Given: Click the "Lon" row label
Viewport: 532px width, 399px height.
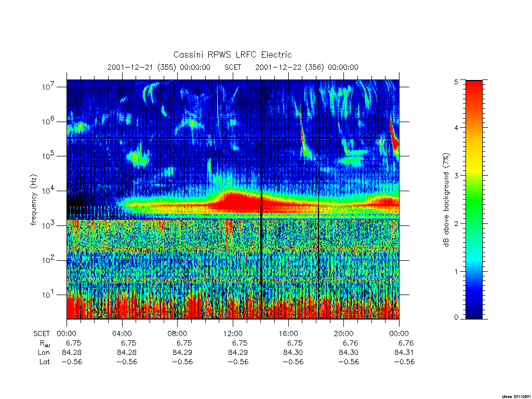Looking at the screenshot, I should click(44, 353).
